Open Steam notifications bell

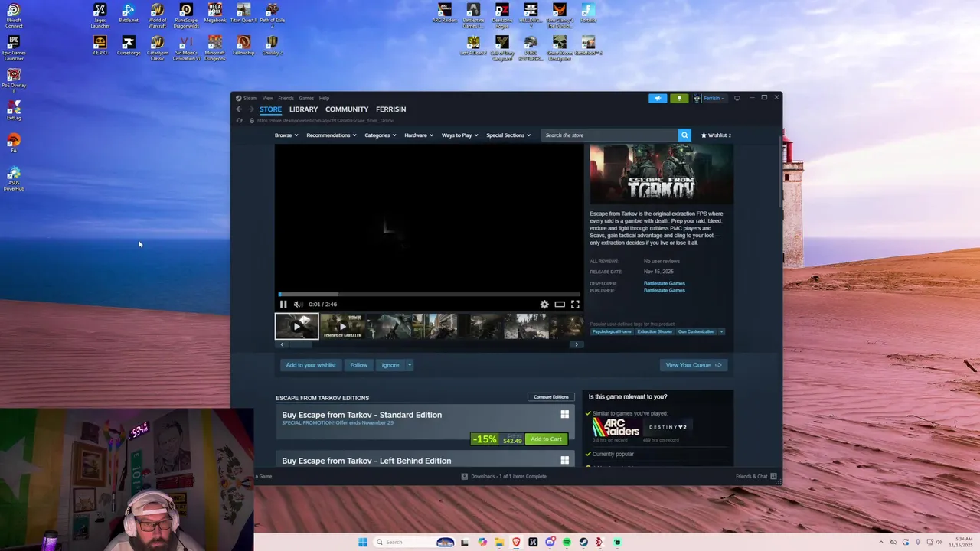[x=679, y=98]
